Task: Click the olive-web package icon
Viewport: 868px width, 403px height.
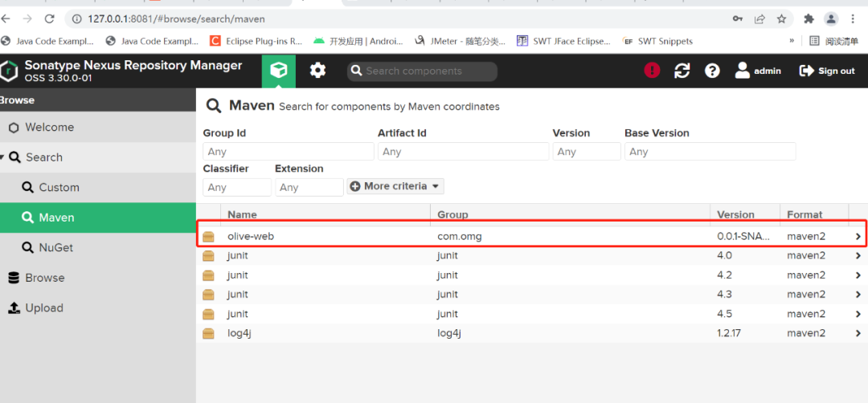Action: [208, 237]
